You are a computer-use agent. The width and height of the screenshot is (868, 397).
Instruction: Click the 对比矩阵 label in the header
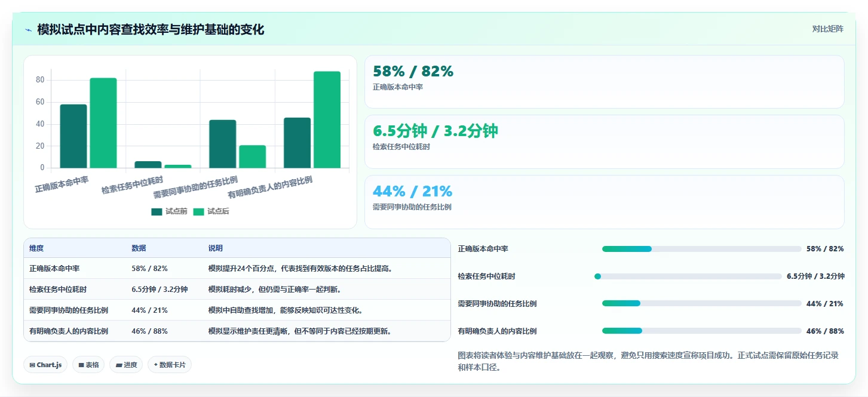click(x=827, y=29)
